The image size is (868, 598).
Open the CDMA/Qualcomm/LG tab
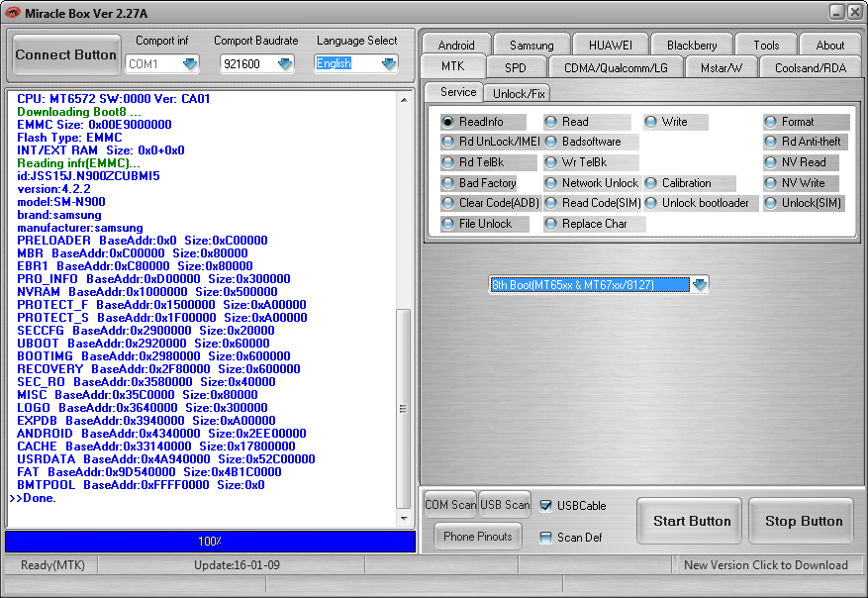point(616,67)
